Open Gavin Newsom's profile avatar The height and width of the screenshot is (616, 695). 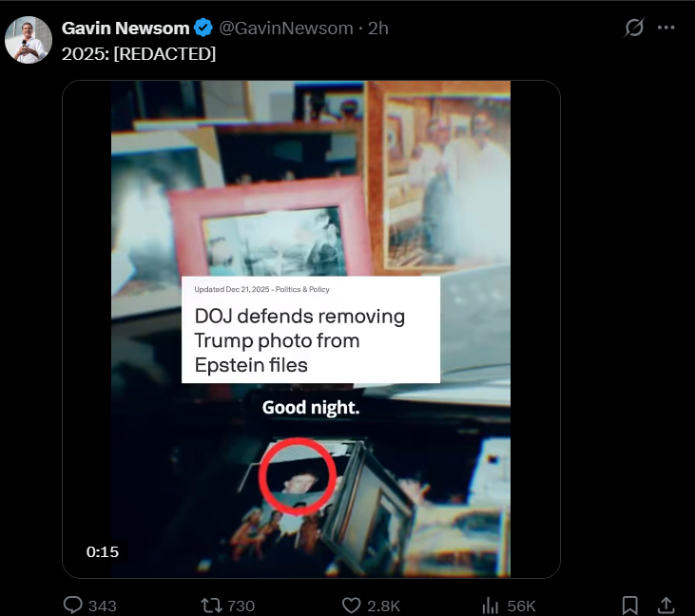click(x=29, y=40)
